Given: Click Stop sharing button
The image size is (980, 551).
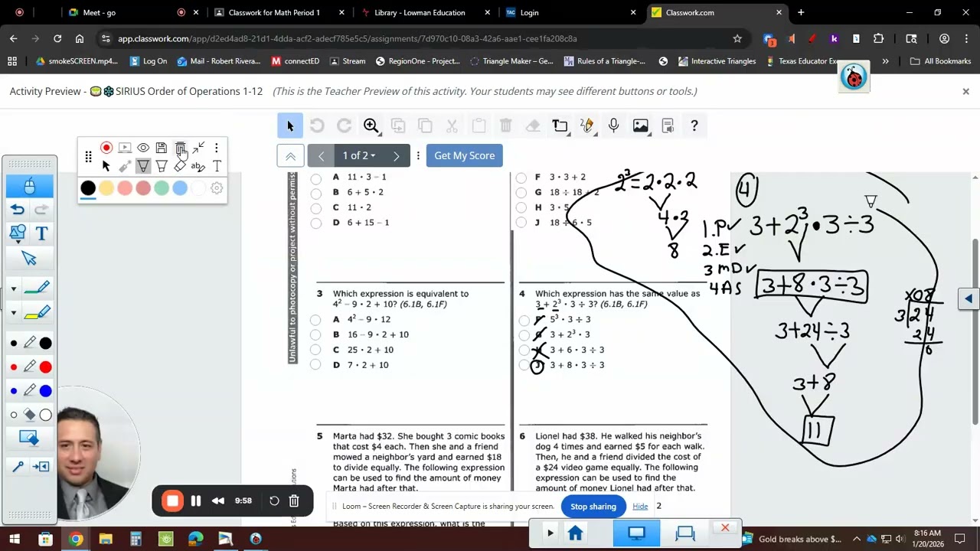Looking at the screenshot, I should (x=593, y=507).
